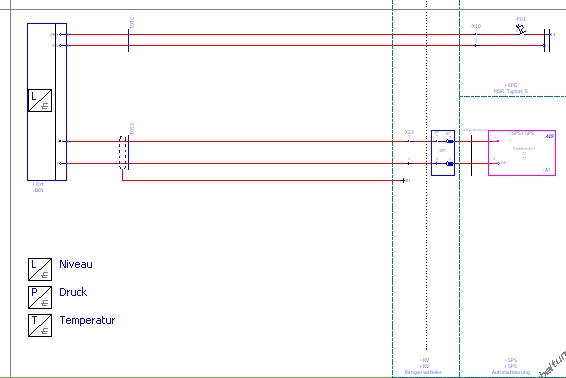This screenshot has height=378, width=566.
Task: Click the dashed cable shield symbol
Action: coord(123,153)
